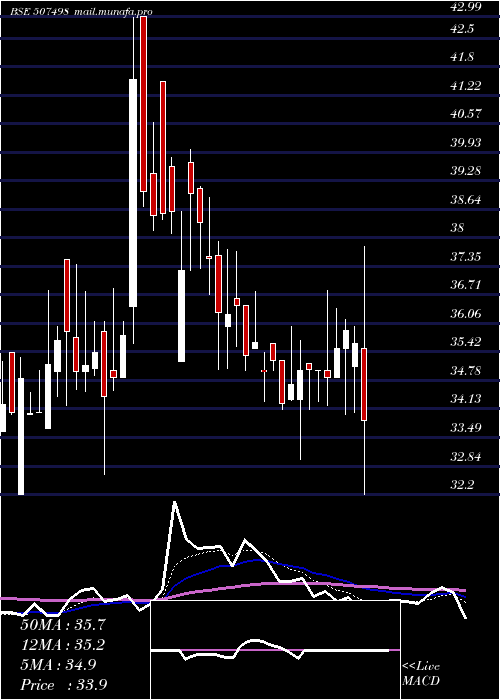This screenshot has width=500, height=700.
Task: Click the 34.13 price axis label
Action: (x=467, y=399)
